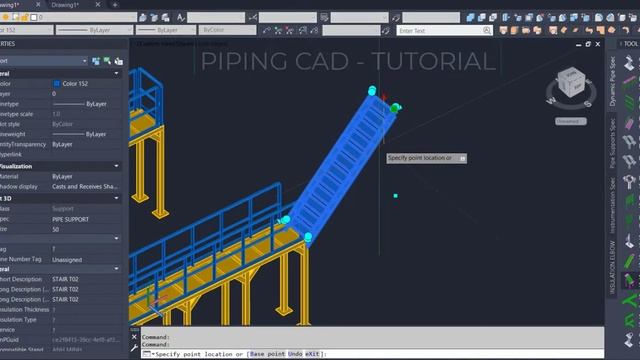
Task: Collapse the section above Short Description
Action: (x=116, y=269)
